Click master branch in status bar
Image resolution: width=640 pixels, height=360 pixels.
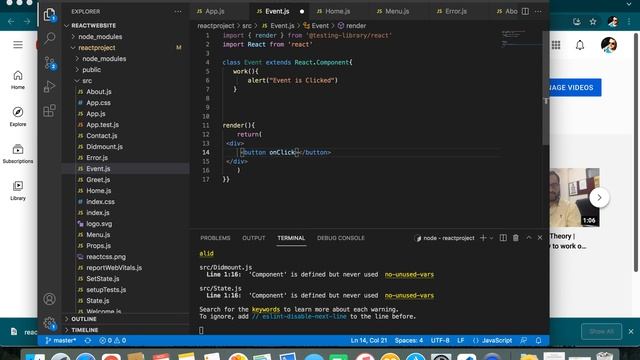tap(61, 340)
